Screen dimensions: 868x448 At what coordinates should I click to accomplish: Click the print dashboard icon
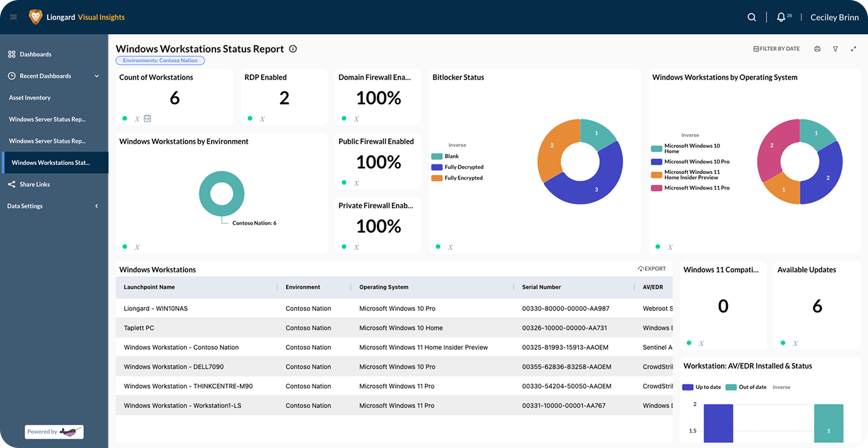[x=817, y=49]
